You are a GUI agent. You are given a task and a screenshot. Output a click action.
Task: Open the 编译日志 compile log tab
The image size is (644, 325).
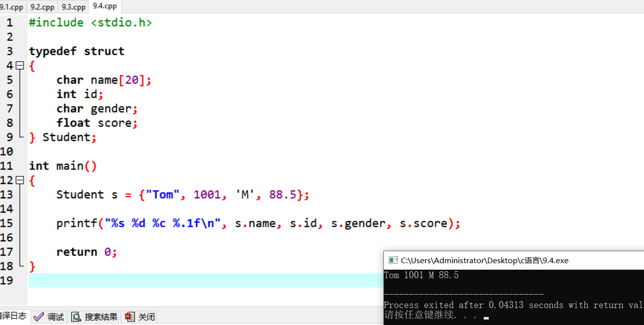coord(14,316)
